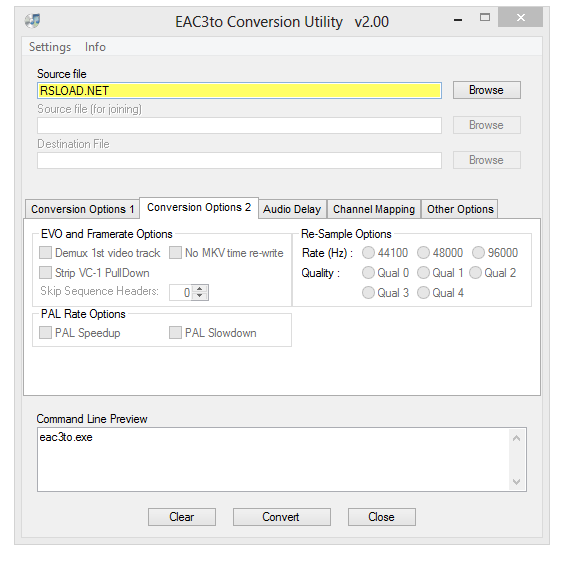Maximize the EAC3to window
Screen dimensions: 571x562
tap(485, 17)
